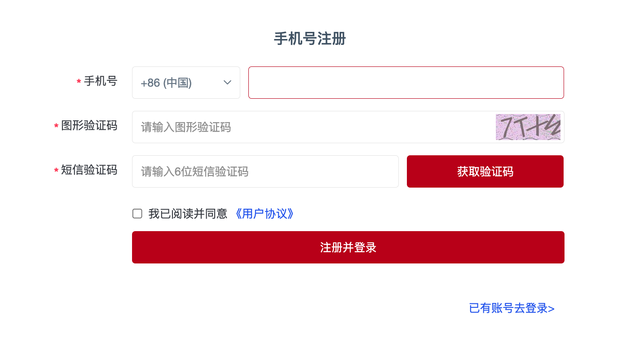Click the captcha image to refresh it
The width and height of the screenshot is (644, 342).
coord(528,127)
